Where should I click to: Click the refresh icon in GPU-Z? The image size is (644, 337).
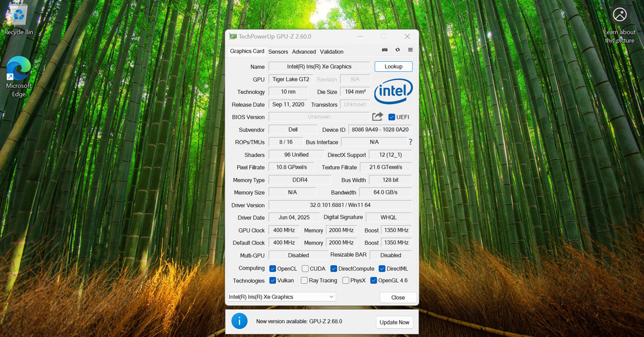(x=397, y=50)
